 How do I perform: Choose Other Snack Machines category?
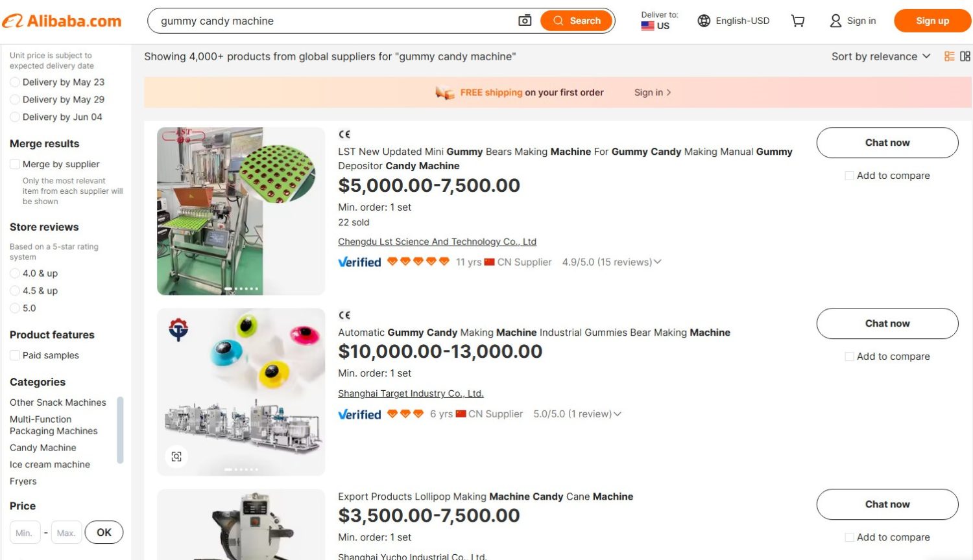click(58, 402)
